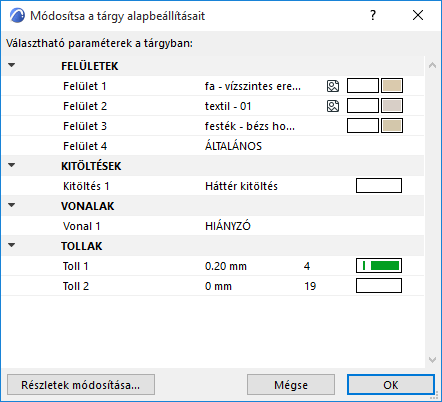Click the Kitöltés 1 fill preview box
This screenshot has width=442, height=402.
pyautogui.click(x=379, y=186)
